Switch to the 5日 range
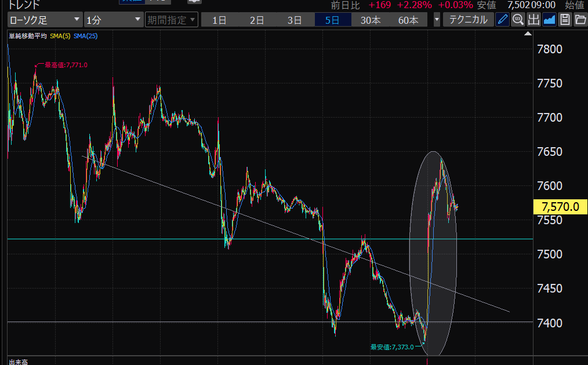This screenshot has height=365, width=588. (332, 20)
